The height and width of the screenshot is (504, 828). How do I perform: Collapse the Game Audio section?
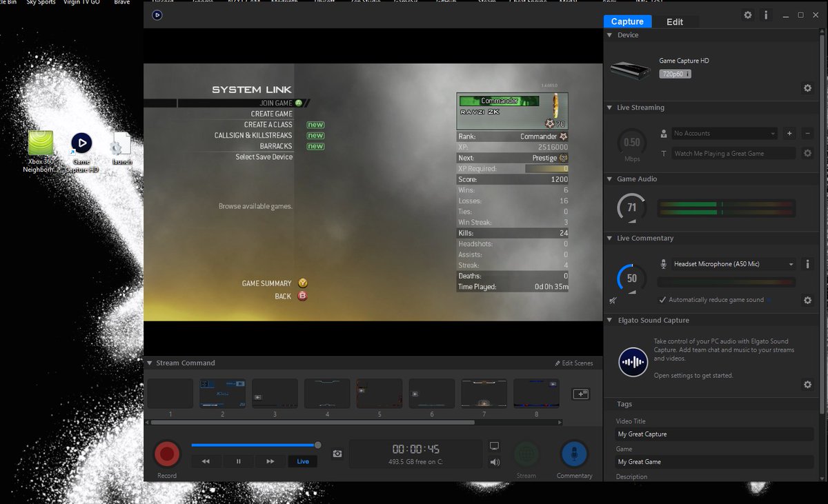[x=610, y=179]
